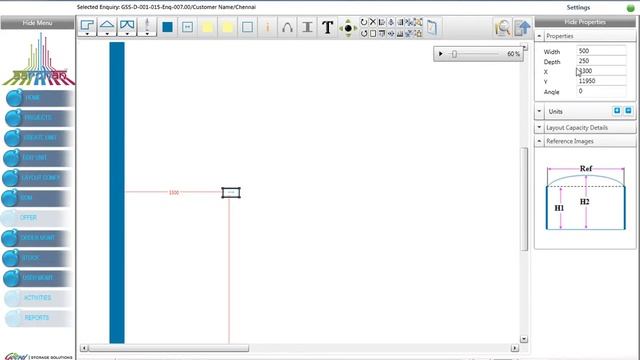Click the vertical scrollbar down arrow

pos(524,339)
